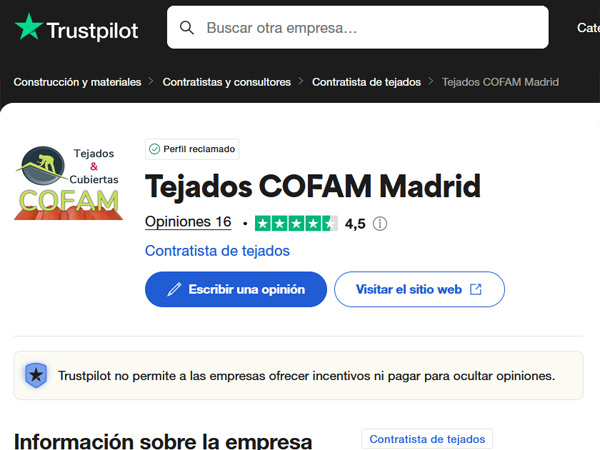The image size is (600, 450).
Task: Click the Trustpilot logo
Action: [x=77, y=28]
